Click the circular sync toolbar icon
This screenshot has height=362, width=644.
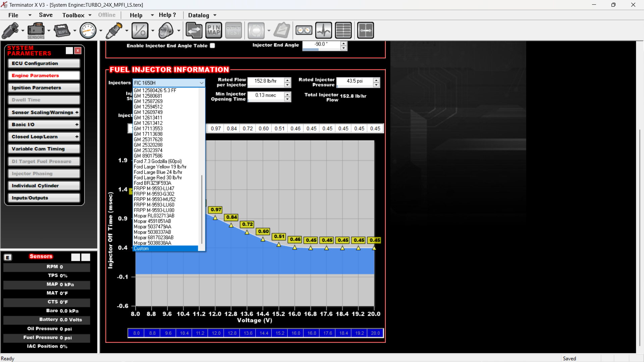(x=256, y=31)
